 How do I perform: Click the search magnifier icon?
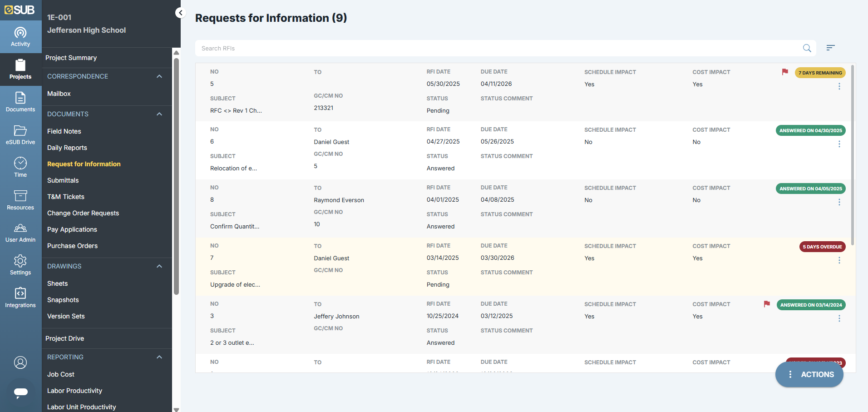point(807,48)
